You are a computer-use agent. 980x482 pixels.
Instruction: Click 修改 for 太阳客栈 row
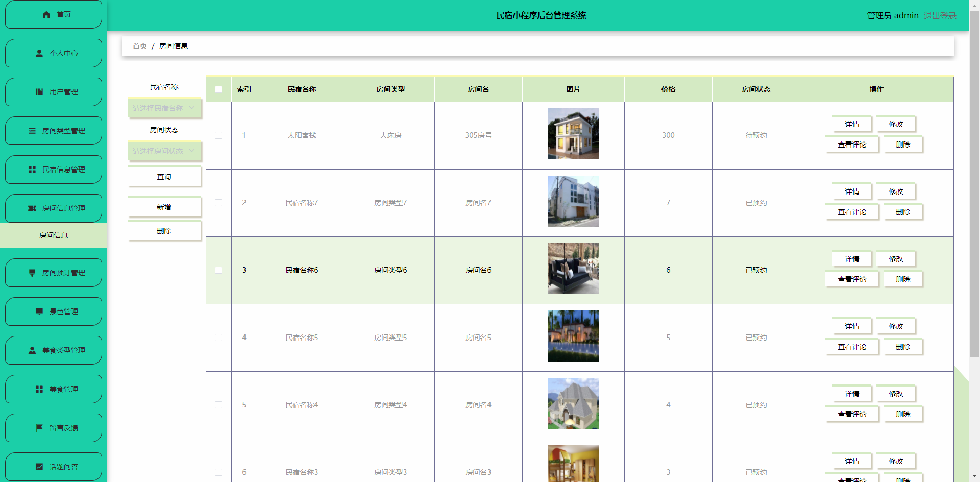896,124
